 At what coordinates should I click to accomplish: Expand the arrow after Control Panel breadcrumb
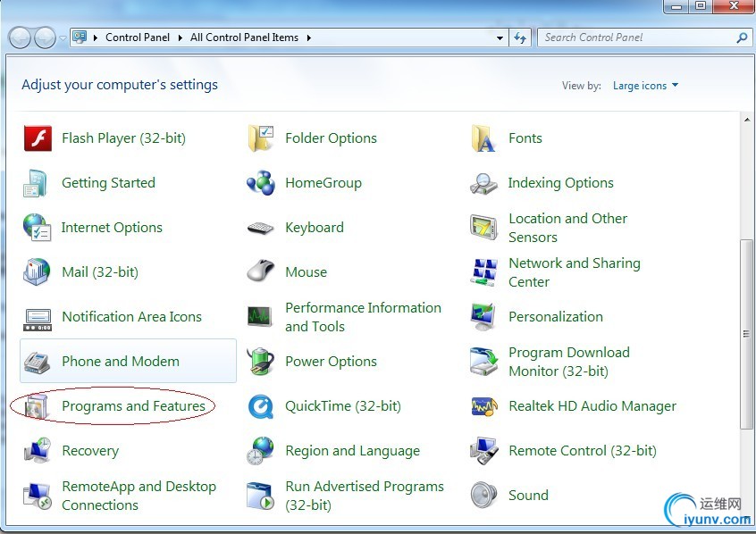coord(180,38)
